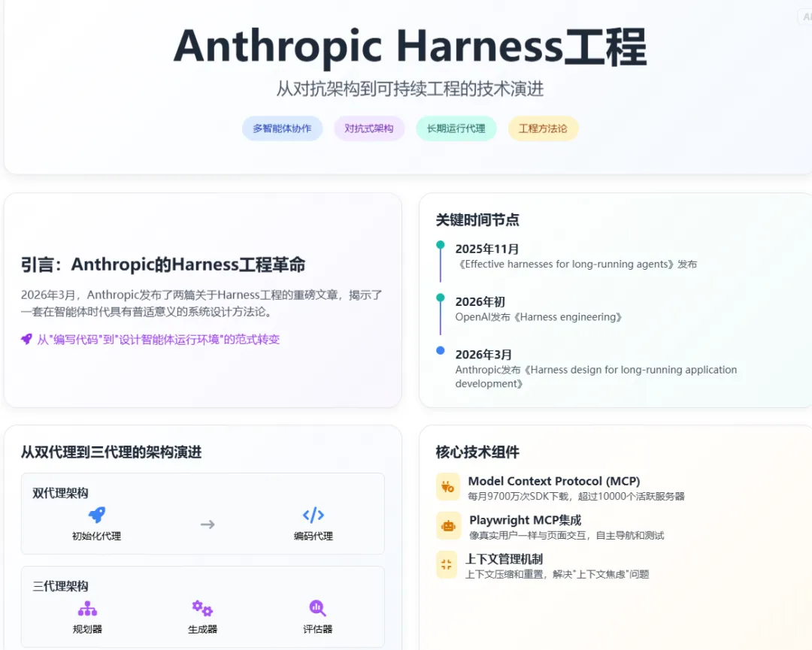Click the Playwright MCP集成 title
The width and height of the screenshot is (812, 650).
pos(525,520)
